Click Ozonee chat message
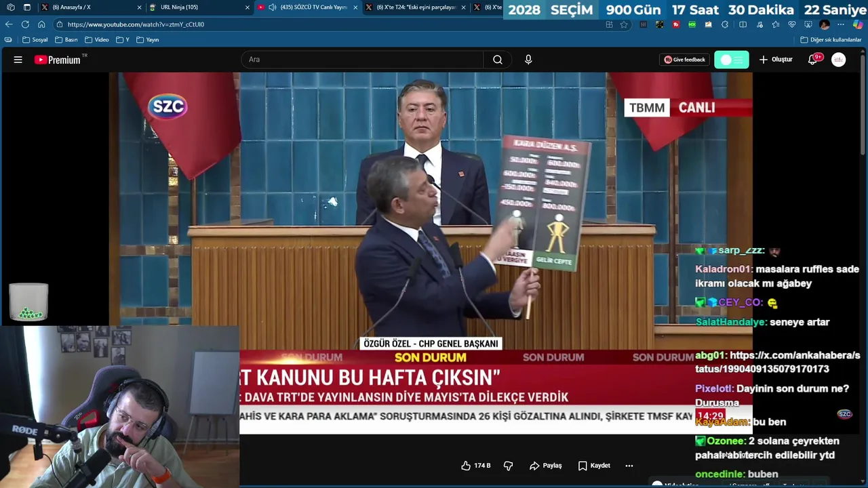The image size is (868, 488). point(767,447)
